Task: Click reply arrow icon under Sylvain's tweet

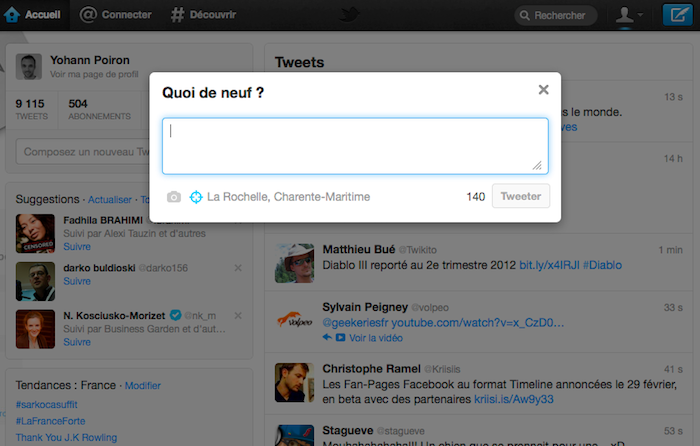Action: (x=327, y=338)
